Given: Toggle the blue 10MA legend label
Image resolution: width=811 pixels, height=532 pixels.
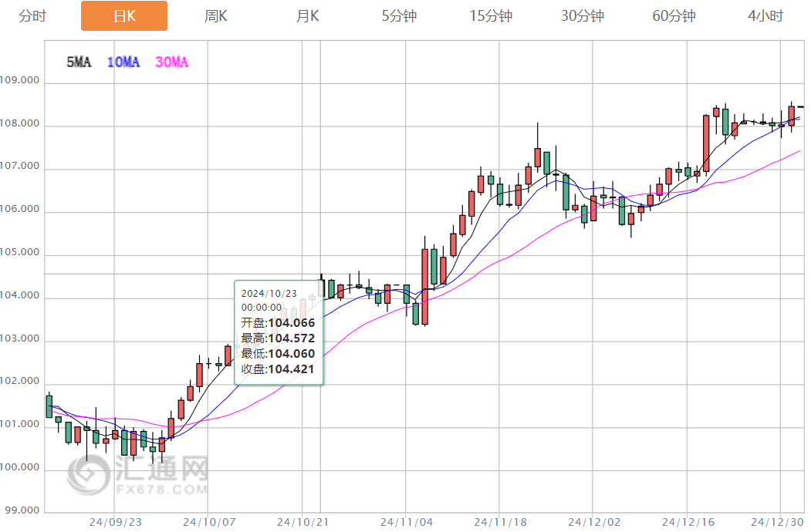Looking at the screenshot, I should click(x=123, y=62).
